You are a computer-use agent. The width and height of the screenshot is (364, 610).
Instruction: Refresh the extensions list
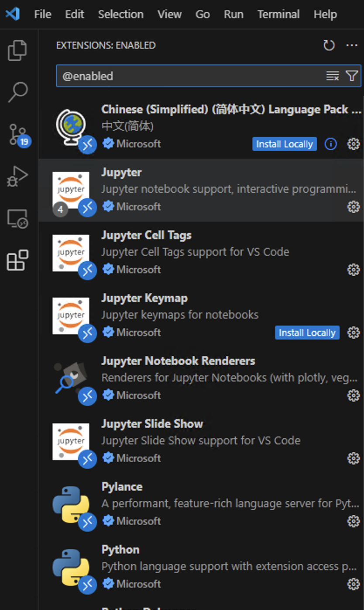click(x=329, y=45)
